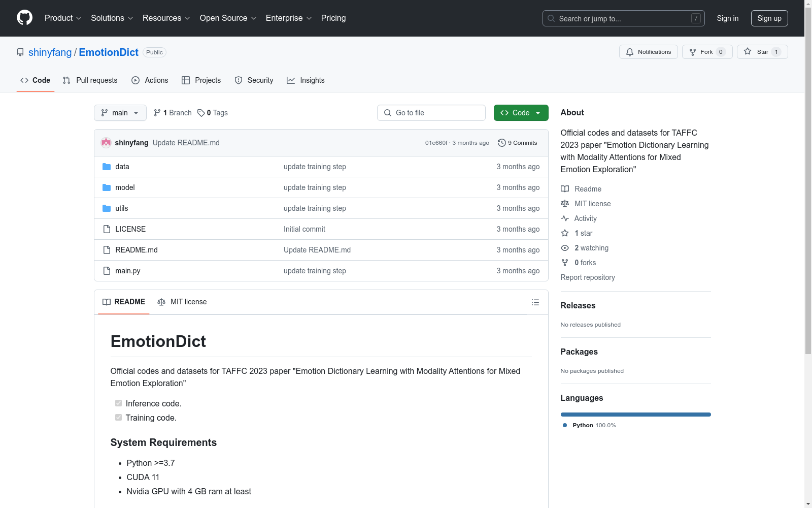The image size is (812, 508).
Task: Click the Go to file input
Action: (431, 113)
